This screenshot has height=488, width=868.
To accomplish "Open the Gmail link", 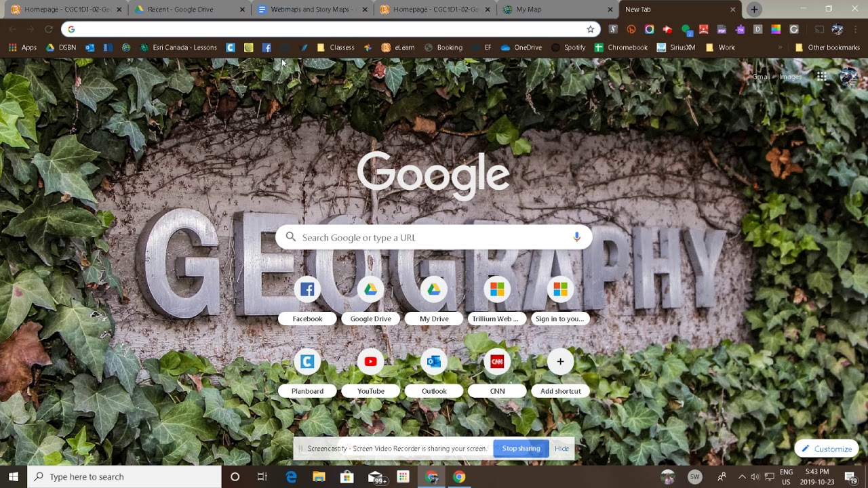I will [x=761, y=77].
